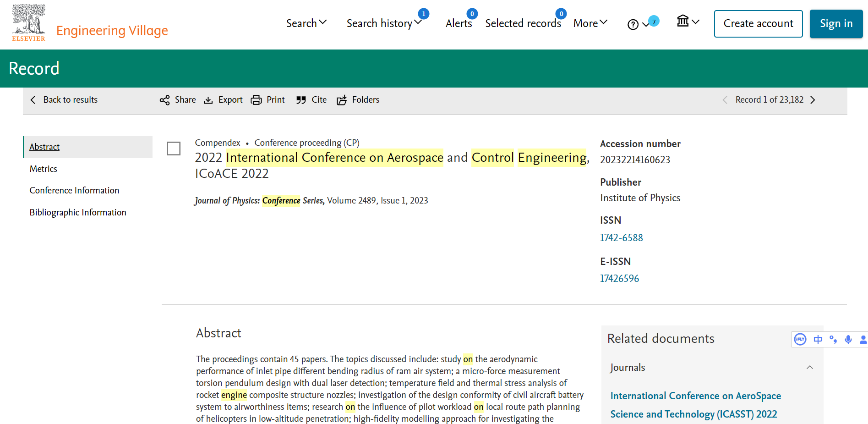Collapse the Journals section chevron
Viewport: 868px width, 424px height.
(810, 368)
